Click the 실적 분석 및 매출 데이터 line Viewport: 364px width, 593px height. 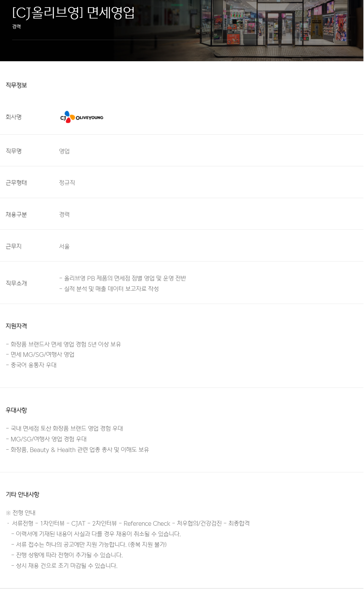point(109,289)
